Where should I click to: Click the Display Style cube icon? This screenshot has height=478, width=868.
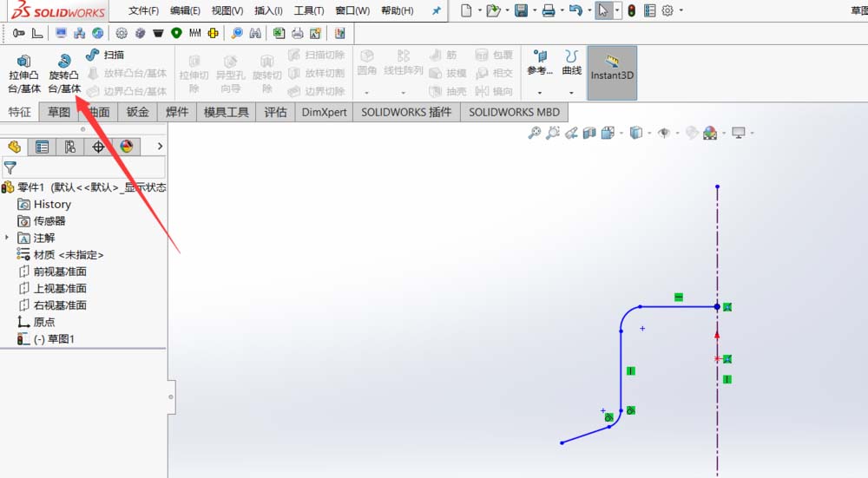pos(636,133)
